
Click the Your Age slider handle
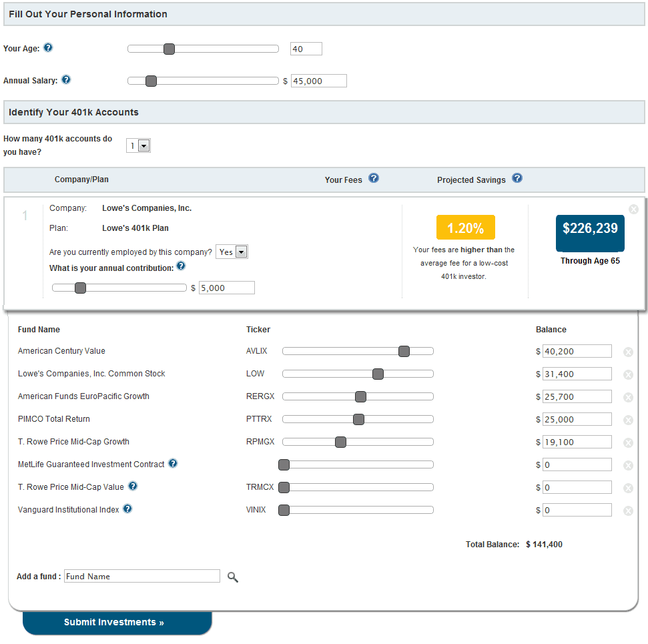pyautogui.click(x=169, y=49)
